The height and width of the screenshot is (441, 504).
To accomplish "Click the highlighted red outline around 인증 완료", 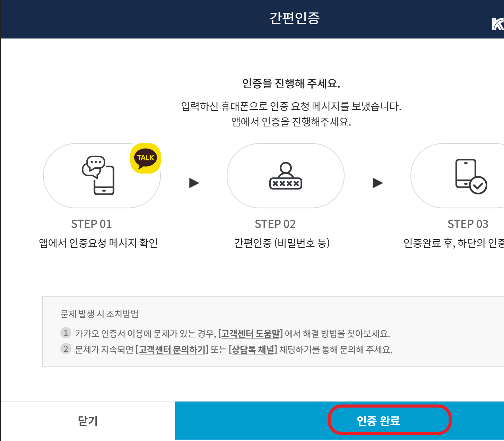I will (x=390, y=420).
